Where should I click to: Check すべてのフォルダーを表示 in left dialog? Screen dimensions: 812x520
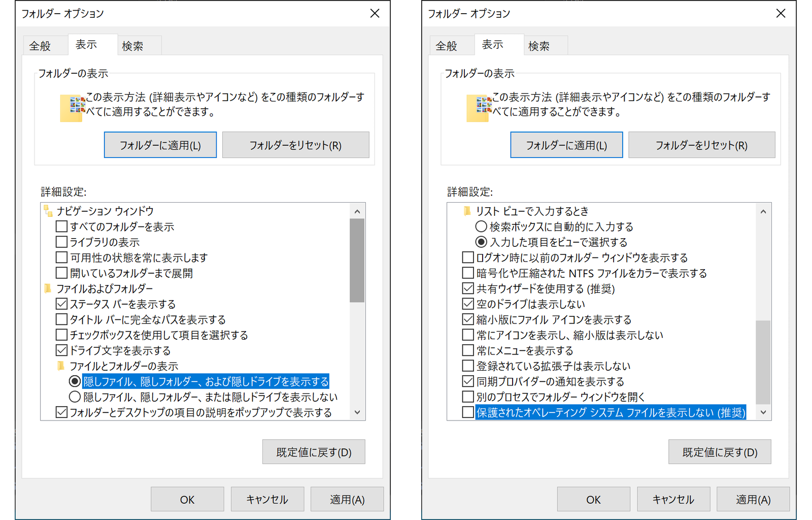61,226
